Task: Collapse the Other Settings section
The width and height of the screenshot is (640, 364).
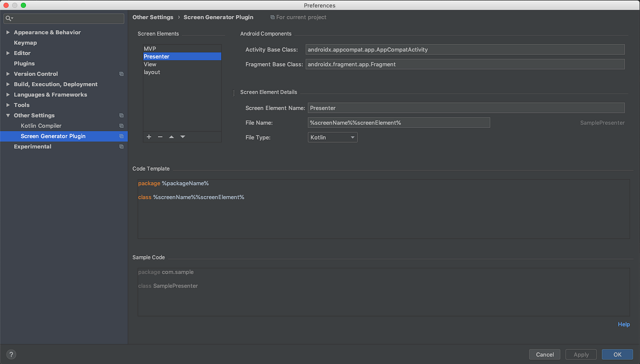Action: [7, 115]
